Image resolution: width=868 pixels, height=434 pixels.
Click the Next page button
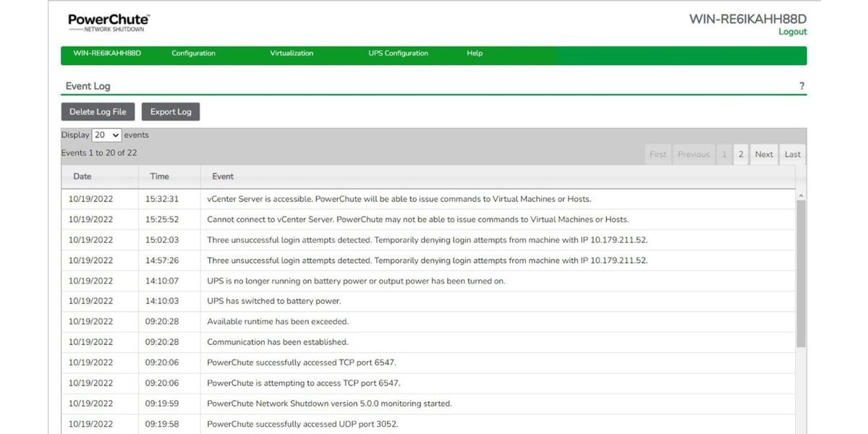[x=764, y=154]
